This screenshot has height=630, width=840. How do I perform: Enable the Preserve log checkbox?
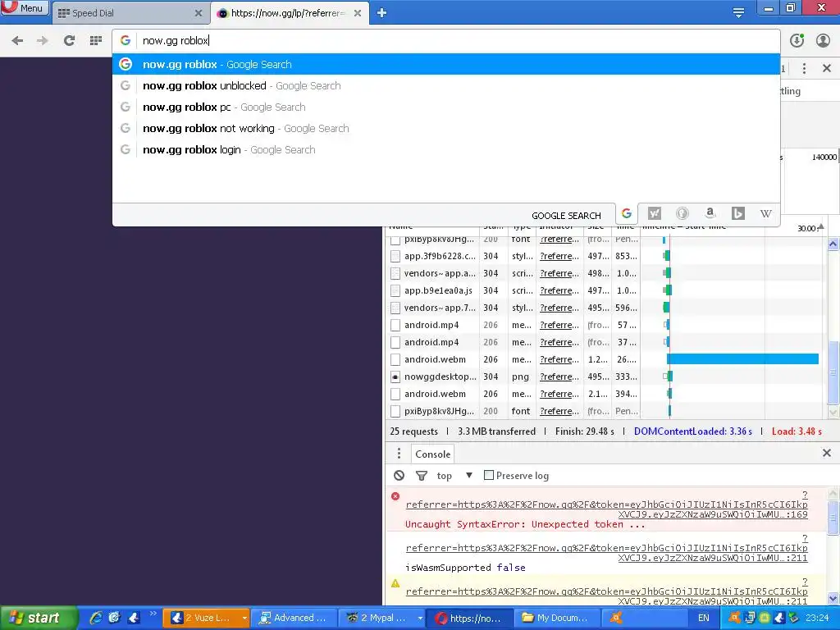pyautogui.click(x=489, y=475)
